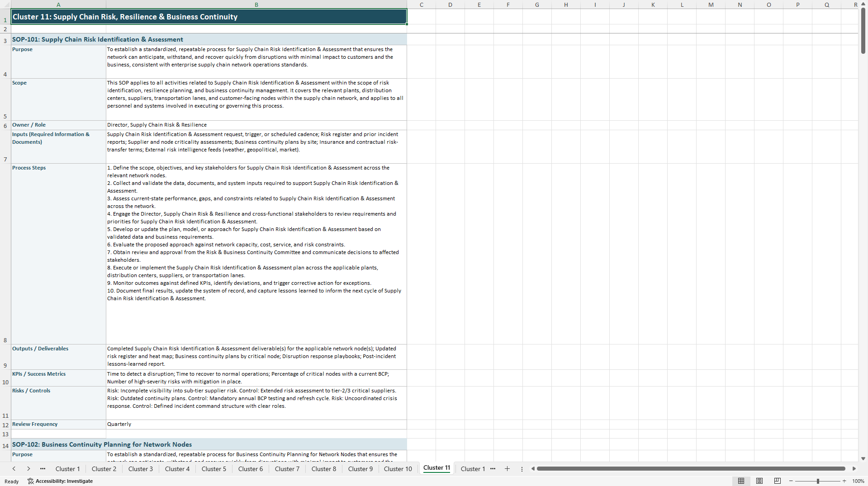Click horizontal scrollbar right arrow

(854, 469)
